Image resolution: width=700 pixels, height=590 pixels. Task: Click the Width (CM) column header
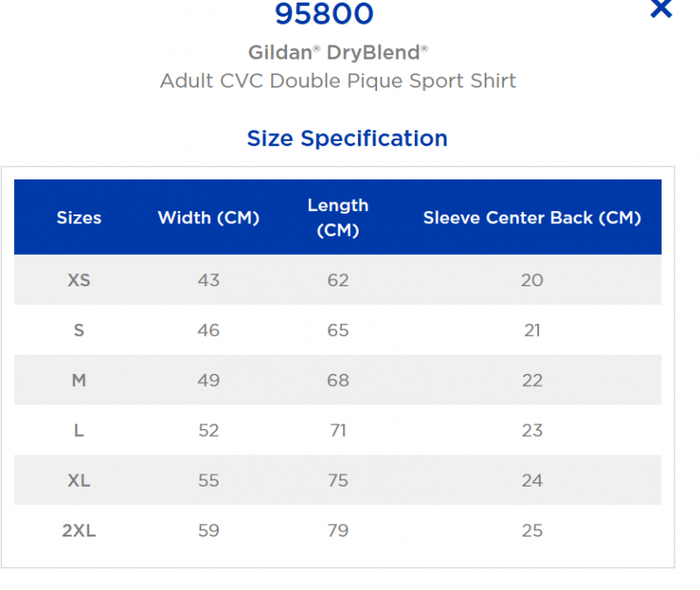tap(208, 218)
